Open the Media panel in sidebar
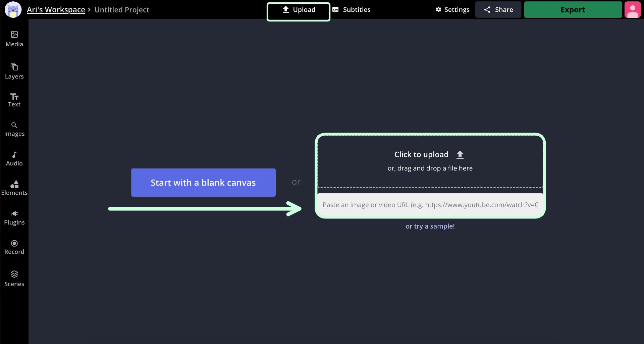This screenshot has width=644, height=344. tap(14, 39)
